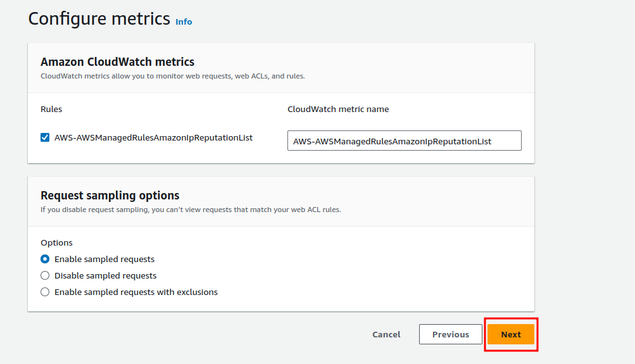Go back with the Previous button
Viewport: 635px width, 364px height.
[x=450, y=334]
